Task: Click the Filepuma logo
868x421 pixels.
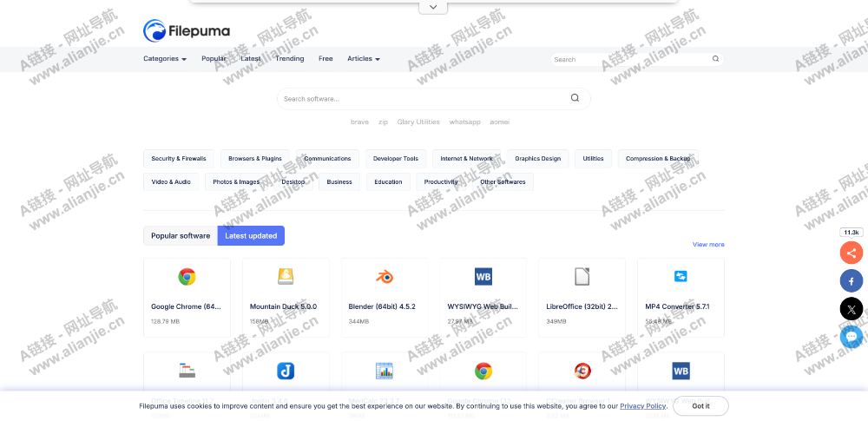Action: tap(187, 31)
